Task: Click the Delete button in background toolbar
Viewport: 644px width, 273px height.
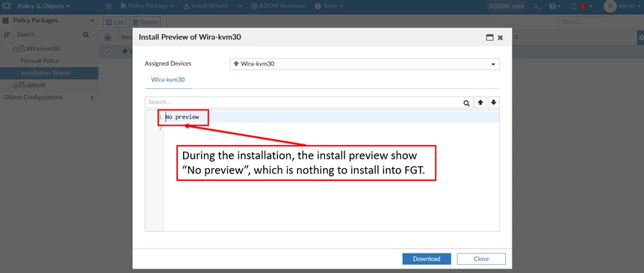Action: click(x=145, y=22)
